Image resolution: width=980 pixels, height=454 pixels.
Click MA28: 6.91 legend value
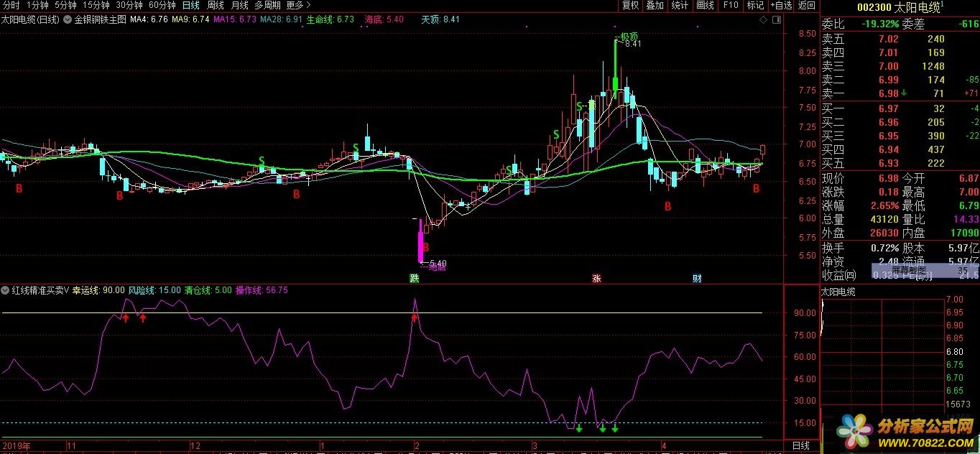pos(281,19)
